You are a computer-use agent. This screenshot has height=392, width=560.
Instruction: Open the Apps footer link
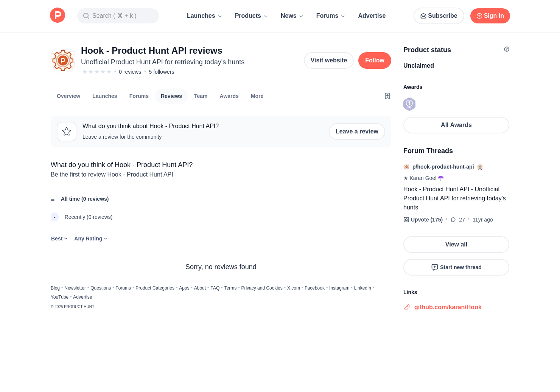click(x=184, y=288)
